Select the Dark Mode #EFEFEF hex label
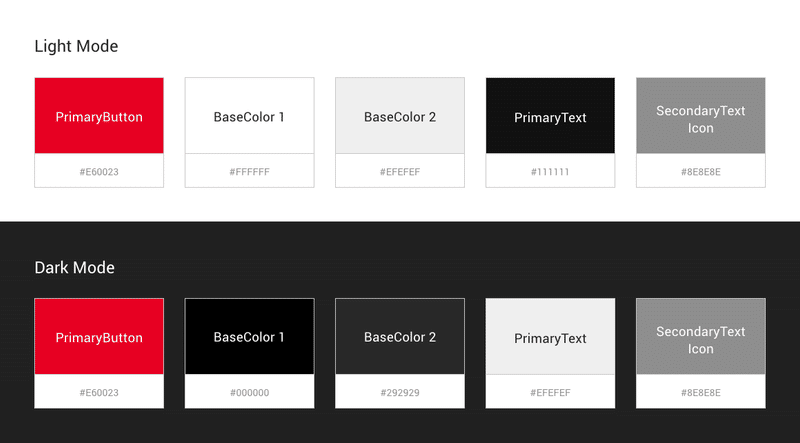This screenshot has height=443, width=800. [x=550, y=393]
